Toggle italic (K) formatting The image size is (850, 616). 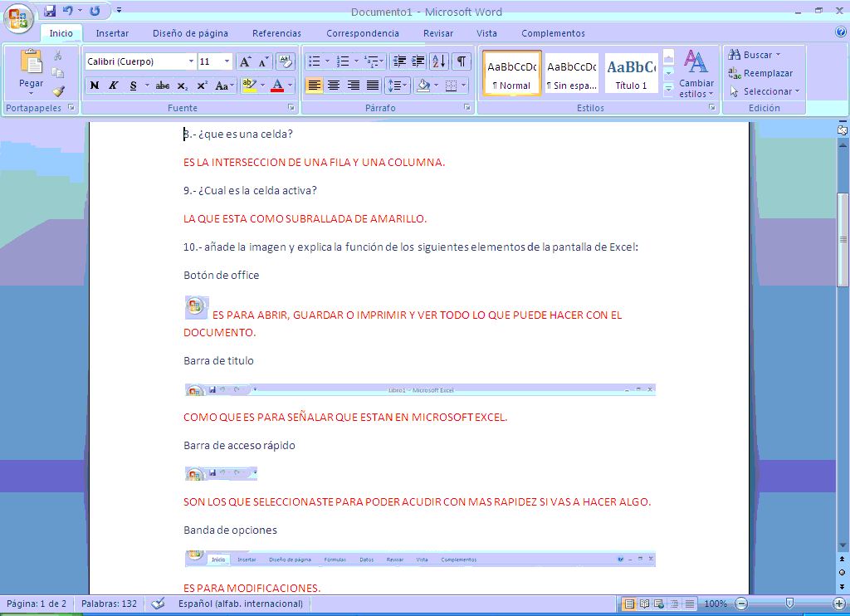[113, 86]
